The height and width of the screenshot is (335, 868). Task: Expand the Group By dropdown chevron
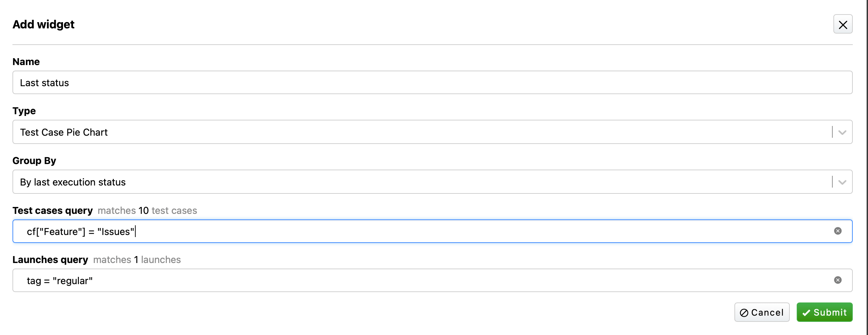[x=842, y=182]
